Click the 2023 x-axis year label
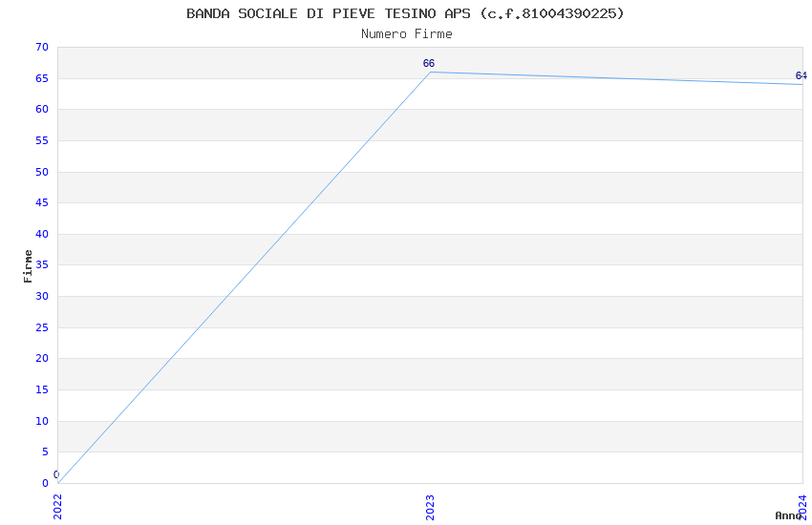 (x=430, y=507)
